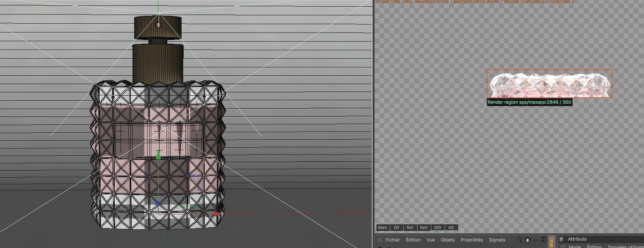This screenshot has height=248, width=644.
Task: Open the Objets menu
Action: coord(448,240)
